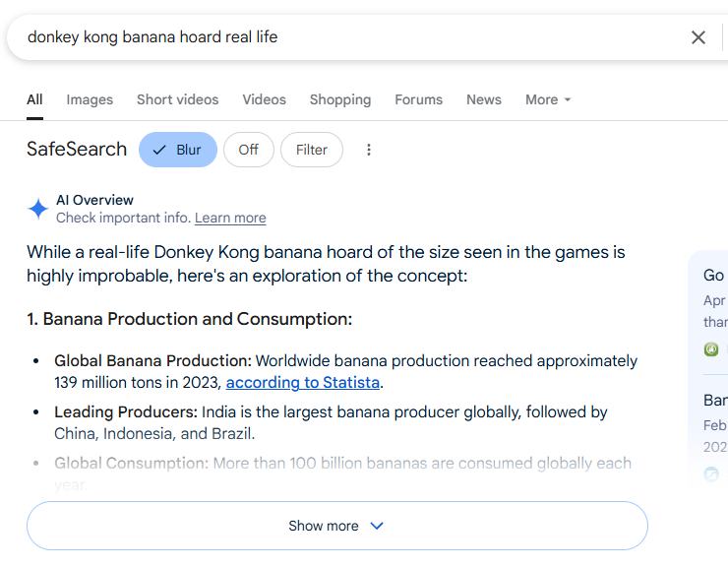728x567 pixels.
Task: Select SafeSearch Filter option
Action: coord(311,150)
